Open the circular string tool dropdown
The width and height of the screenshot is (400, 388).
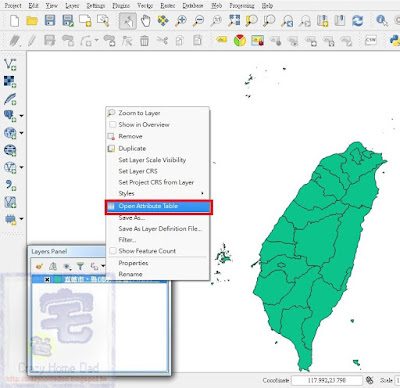point(97,41)
